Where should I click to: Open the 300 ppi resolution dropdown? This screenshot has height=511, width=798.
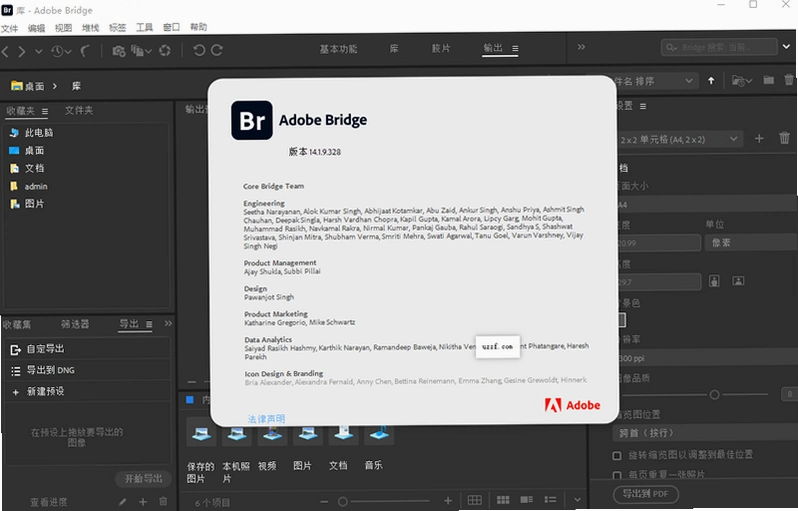coord(707,358)
